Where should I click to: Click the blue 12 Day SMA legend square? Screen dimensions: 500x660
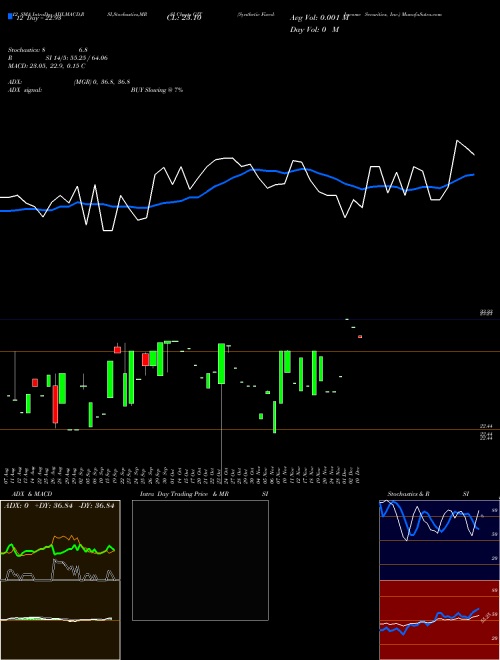coord(10,17)
